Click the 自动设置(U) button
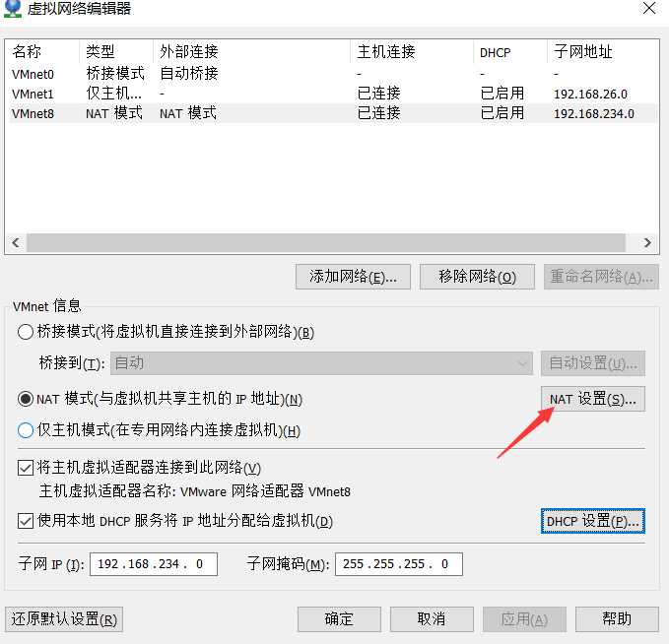This screenshot has width=669, height=644. click(592, 363)
